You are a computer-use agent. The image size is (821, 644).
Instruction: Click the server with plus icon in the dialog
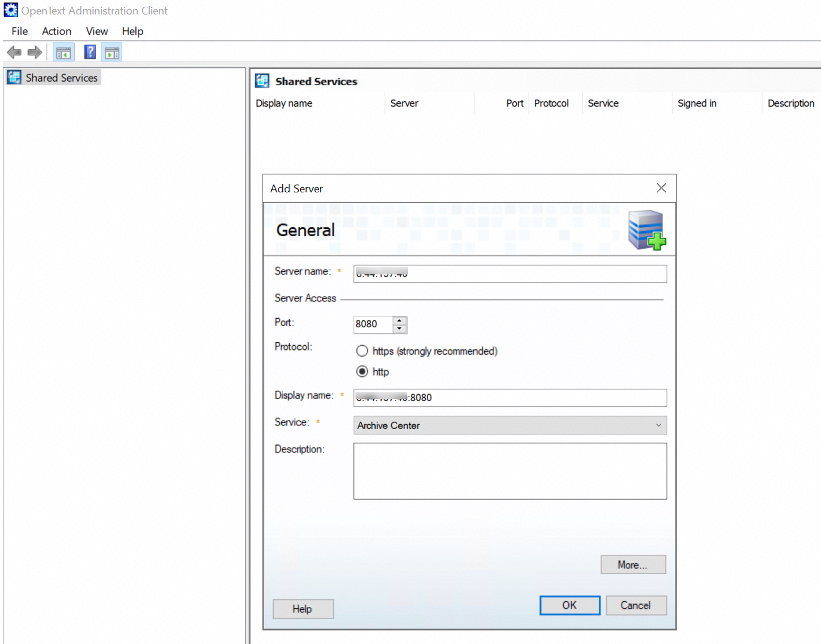click(x=647, y=230)
